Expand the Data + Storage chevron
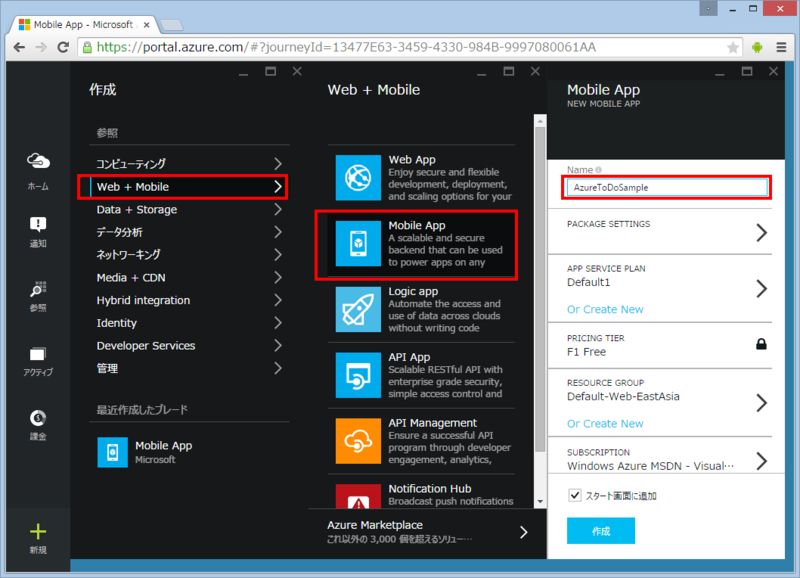Viewport: 800px width, 578px height. coord(278,209)
